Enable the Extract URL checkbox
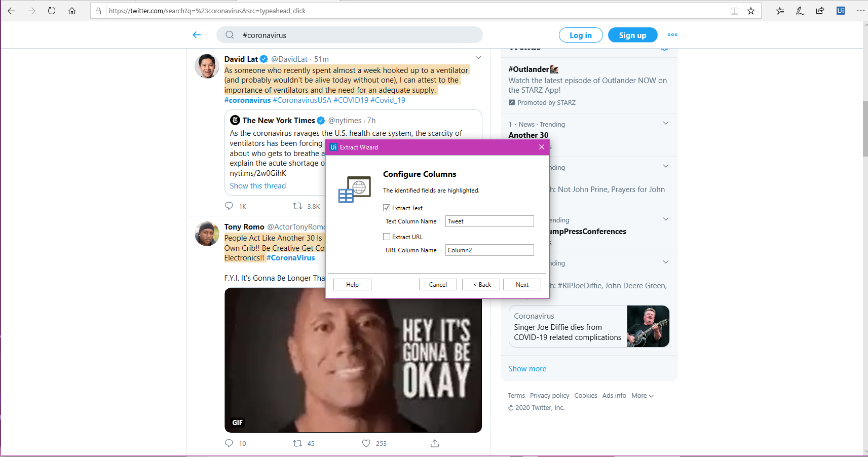 click(x=387, y=237)
